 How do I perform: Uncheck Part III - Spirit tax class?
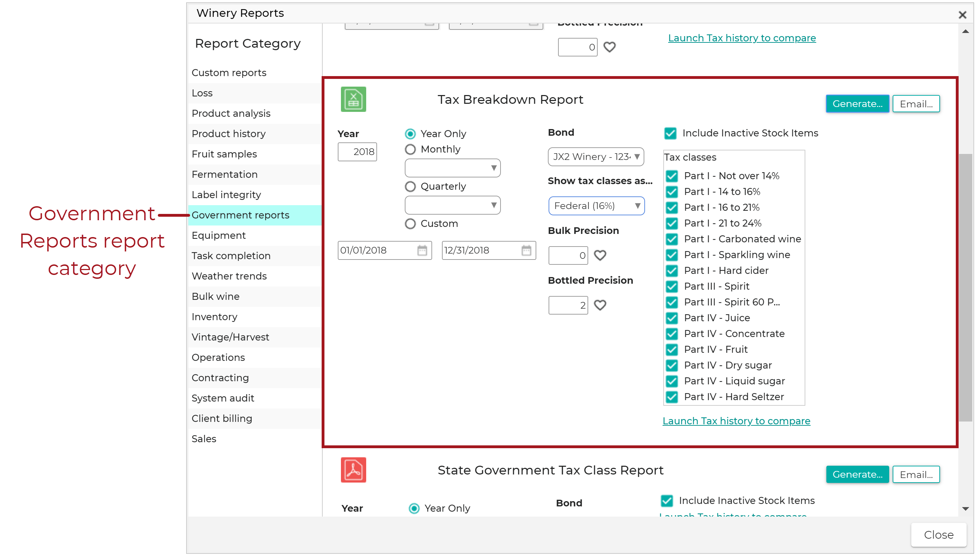672,287
